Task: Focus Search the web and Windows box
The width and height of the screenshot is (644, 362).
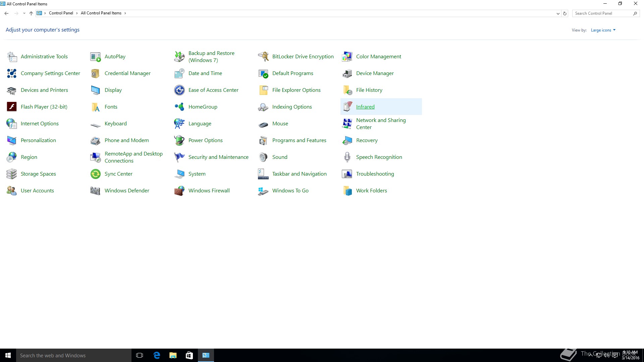Action: coord(74,355)
